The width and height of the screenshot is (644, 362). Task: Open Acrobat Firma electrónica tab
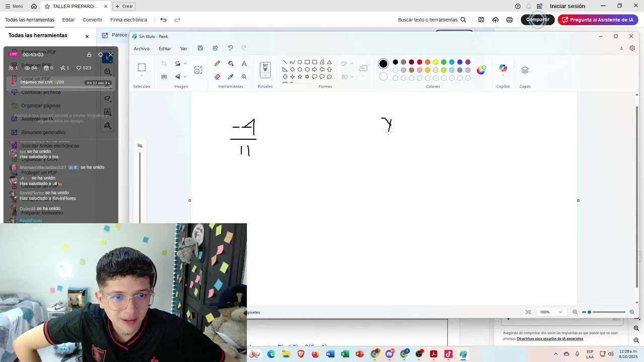pyautogui.click(x=129, y=20)
